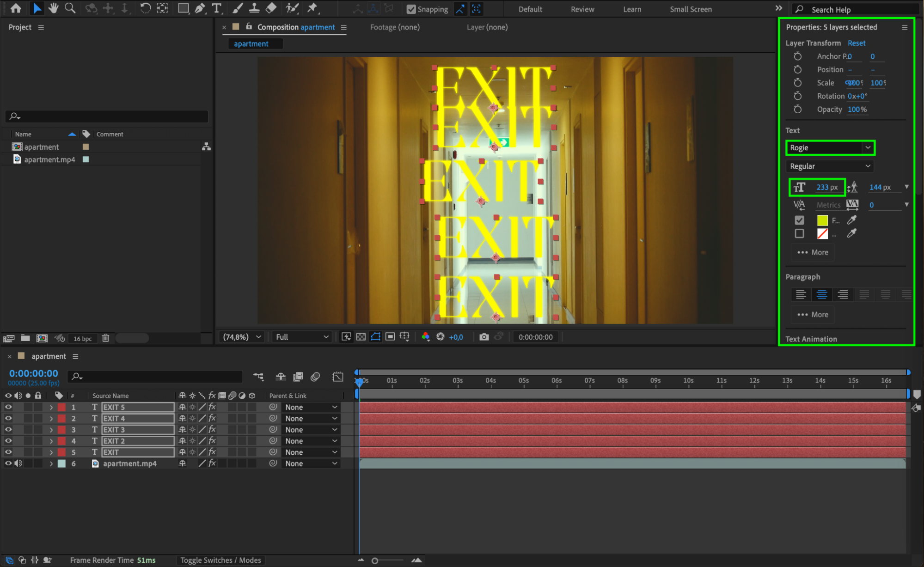The image size is (924, 567).
Task: Select the Puppet Pin tool
Action: click(x=312, y=8)
